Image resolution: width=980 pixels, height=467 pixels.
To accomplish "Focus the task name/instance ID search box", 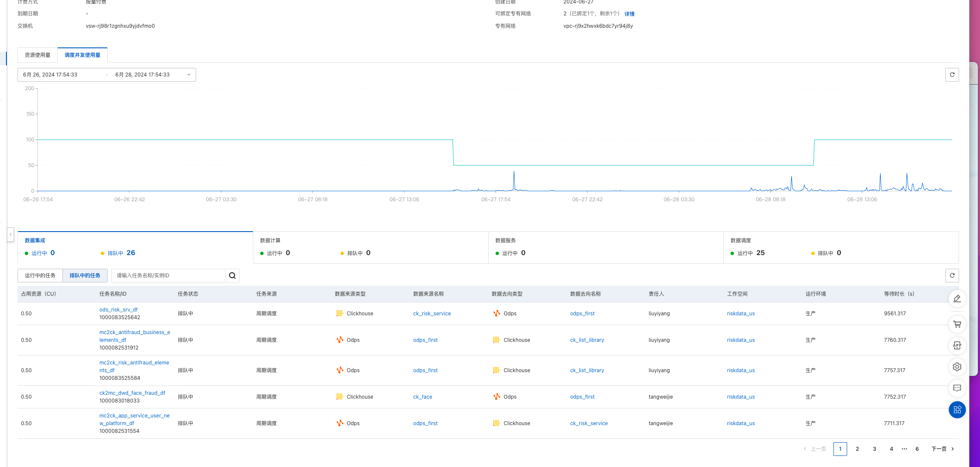I will point(168,276).
